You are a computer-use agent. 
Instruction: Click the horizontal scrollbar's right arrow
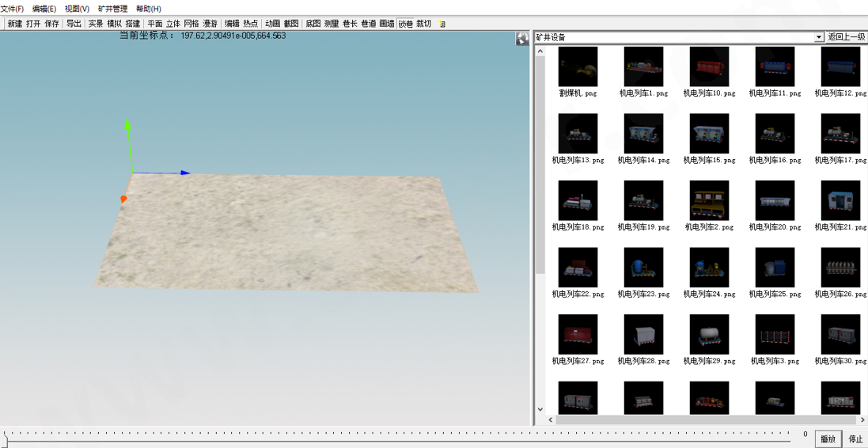coord(862,420)
